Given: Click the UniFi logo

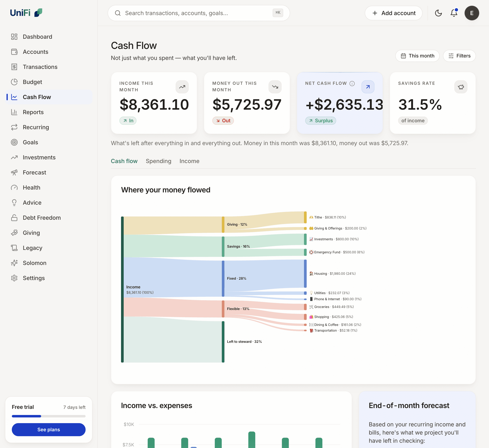Looking at the screenshot, I should [x=26, y=13].
